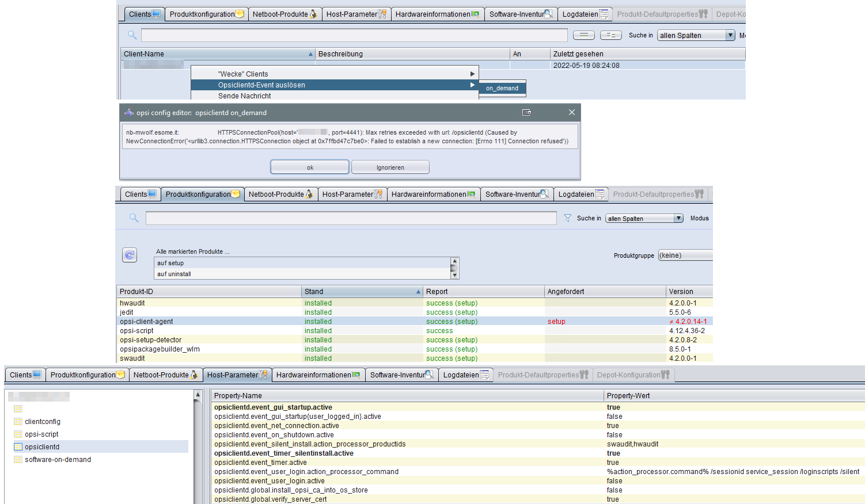Expand the '"Wecke" Clients' submenu arrow
The width and height of the screenshot is (865, 504).
point(472,74)
